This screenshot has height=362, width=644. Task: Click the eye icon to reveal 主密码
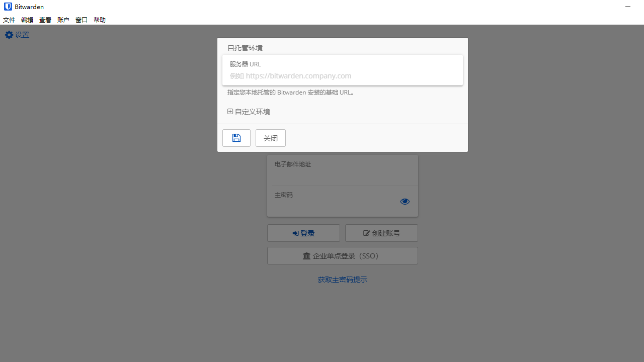coord(405,201)
